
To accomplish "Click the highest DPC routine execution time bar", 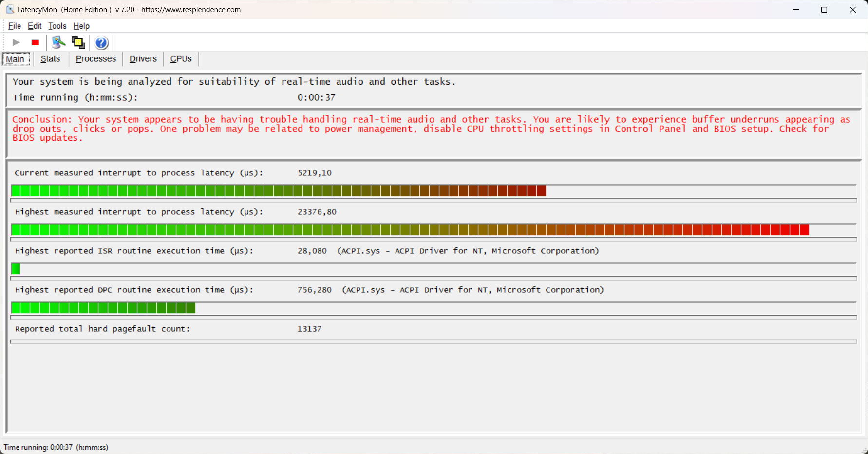I will pyautogui.click(x=434, y=308).
